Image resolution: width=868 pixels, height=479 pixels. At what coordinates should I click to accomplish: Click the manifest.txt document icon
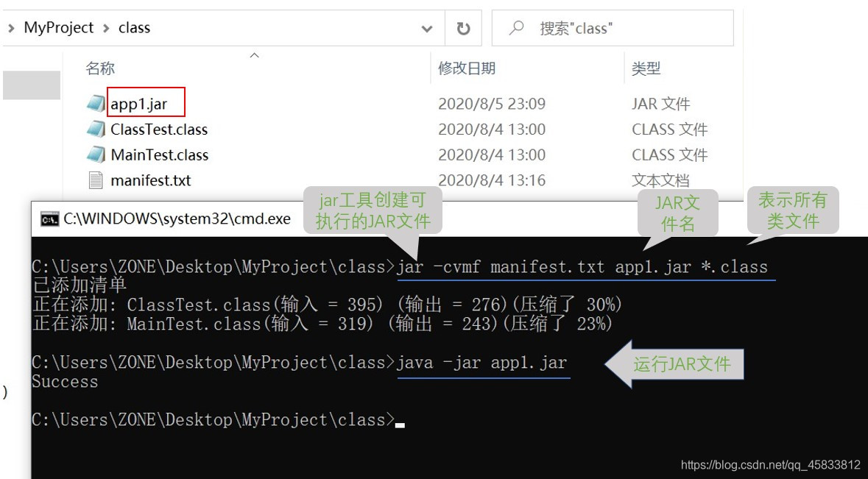click(x=96, y=180)
